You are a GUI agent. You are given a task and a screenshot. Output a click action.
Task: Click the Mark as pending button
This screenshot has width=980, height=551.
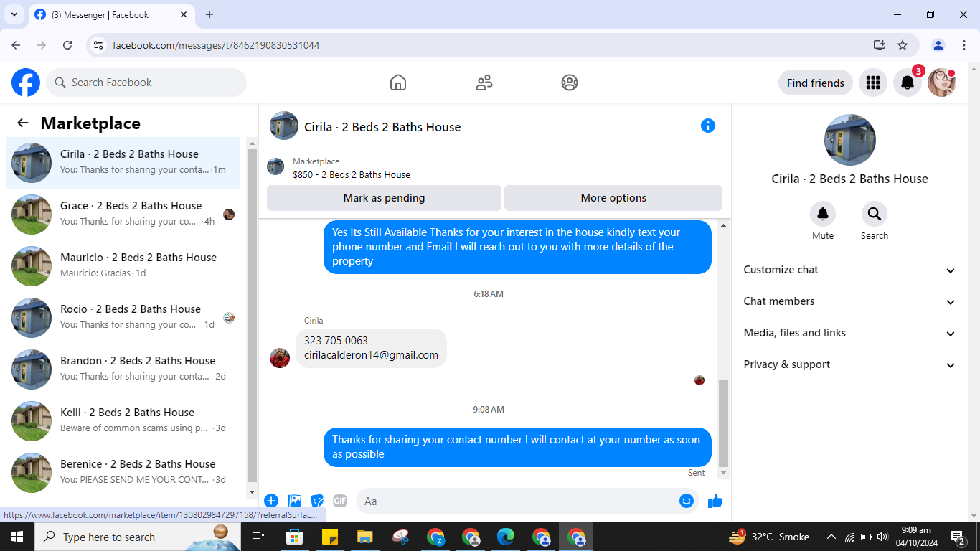[384, 198]
